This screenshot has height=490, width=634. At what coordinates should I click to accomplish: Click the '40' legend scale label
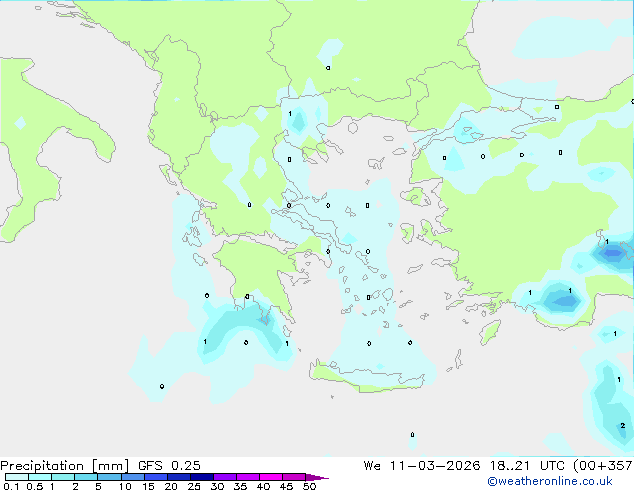coord(263,486)
